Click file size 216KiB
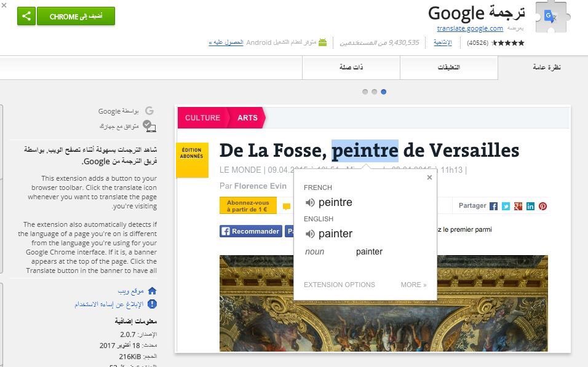Viewport: 588px width, 367px height. (130, 357)
